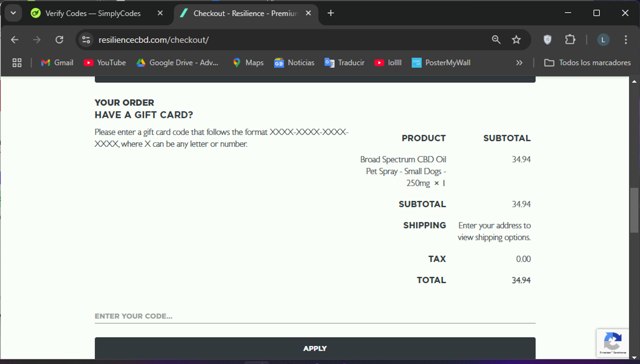Open the Maps bookmark
This screenshot has height=364, width=640.
pos(248,62)
